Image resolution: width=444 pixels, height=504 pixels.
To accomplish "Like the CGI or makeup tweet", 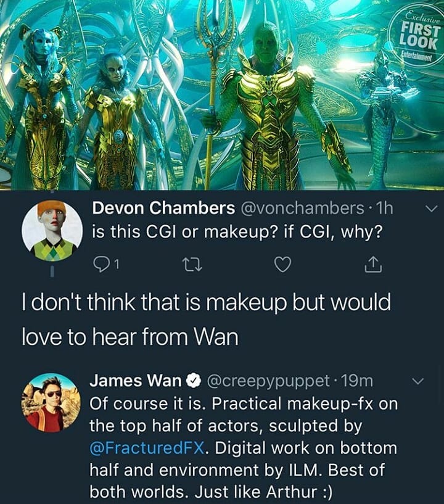I will coord(282,265).
